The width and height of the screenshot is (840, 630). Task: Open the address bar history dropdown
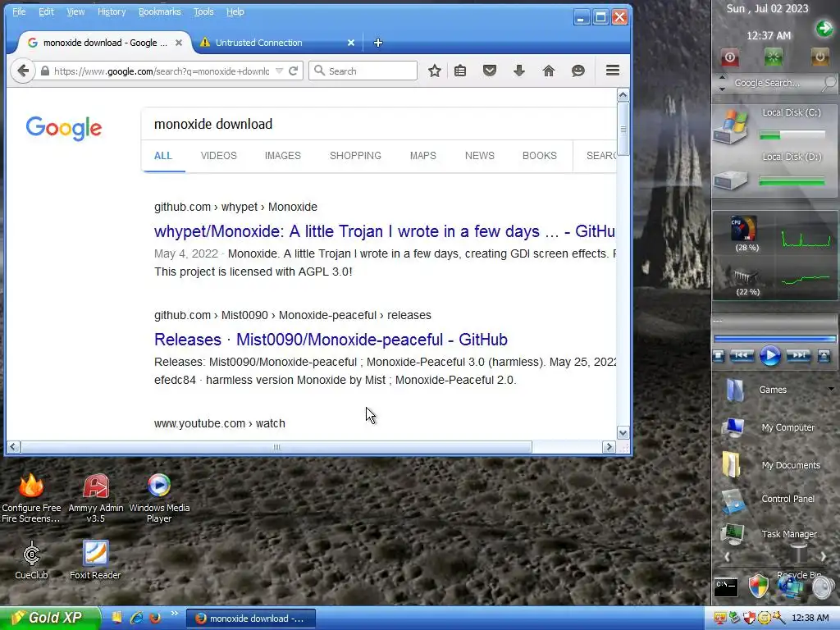click(x=279, y=71)
